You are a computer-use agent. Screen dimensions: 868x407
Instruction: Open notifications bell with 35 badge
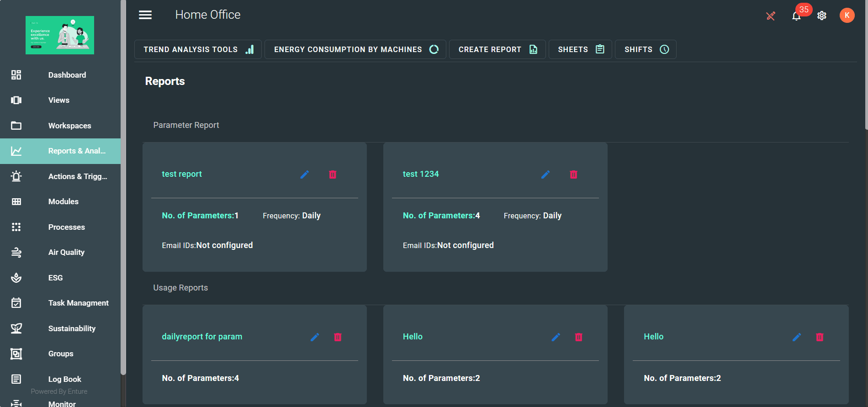[796, 16]
